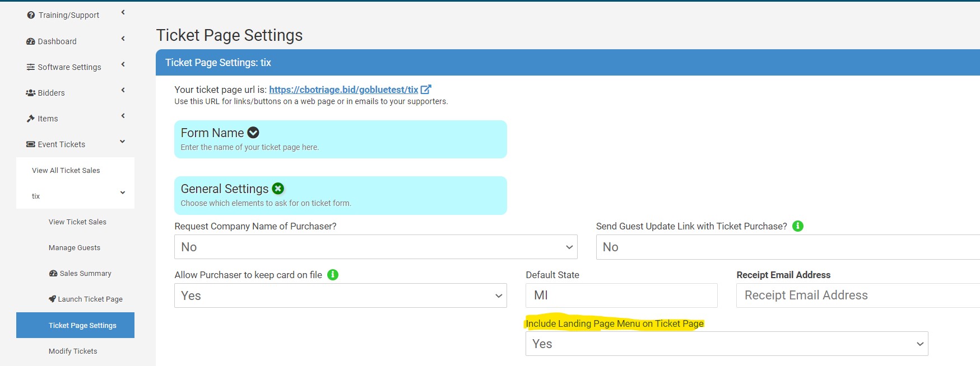Open Manage Guests in the sidebar
The width and height of the screenshot is (980, 366).
(75, 248)
